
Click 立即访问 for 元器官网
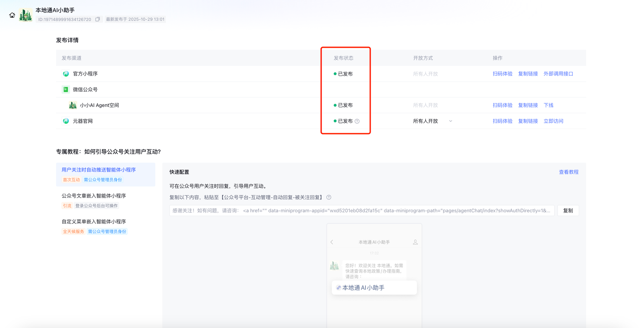pos(553,121)
